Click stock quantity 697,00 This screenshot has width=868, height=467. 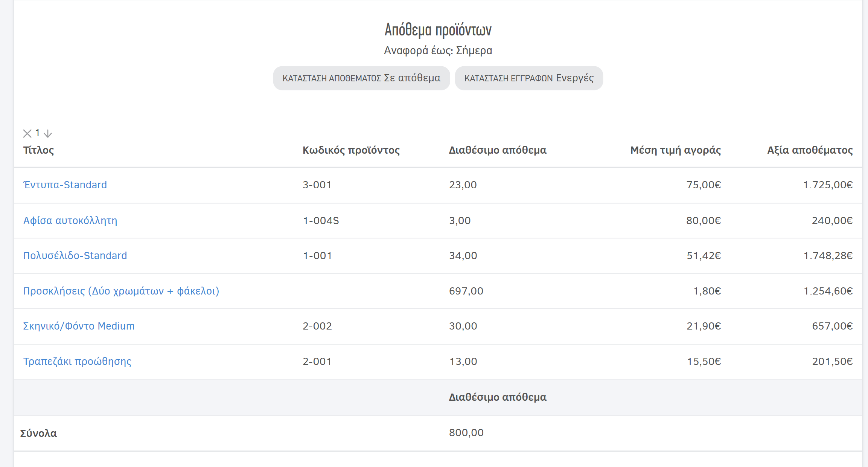click(x=466, y=291)
